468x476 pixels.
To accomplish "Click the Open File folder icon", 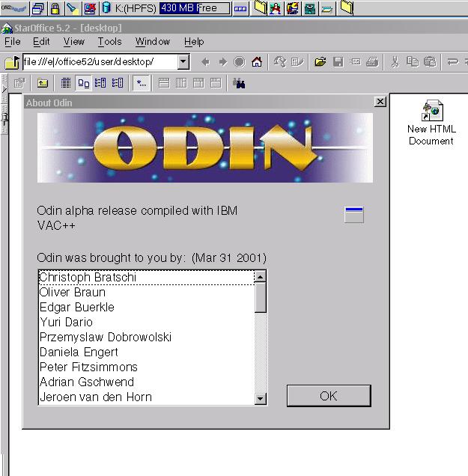I will tap(320, 62).
